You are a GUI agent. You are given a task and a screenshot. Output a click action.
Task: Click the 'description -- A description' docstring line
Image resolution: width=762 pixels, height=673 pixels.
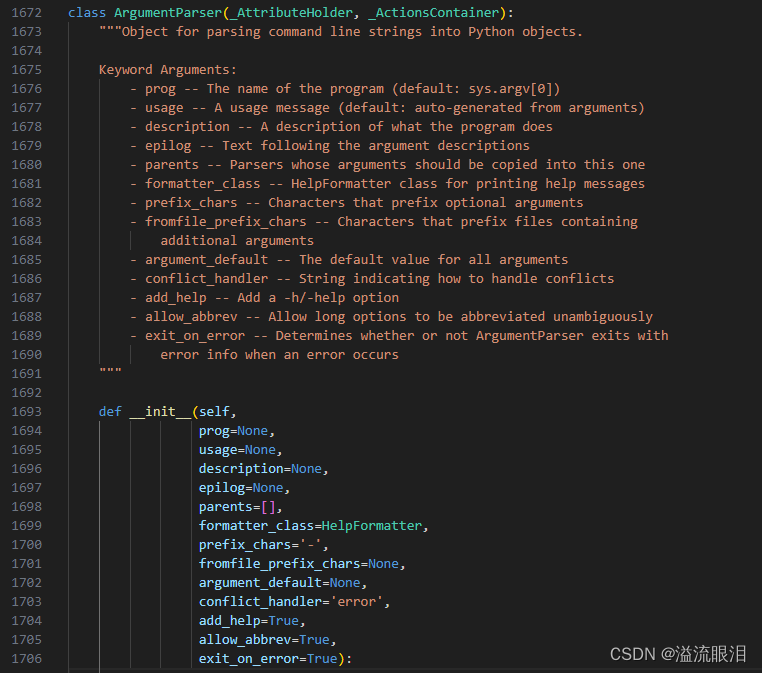[x=341, y=126]
